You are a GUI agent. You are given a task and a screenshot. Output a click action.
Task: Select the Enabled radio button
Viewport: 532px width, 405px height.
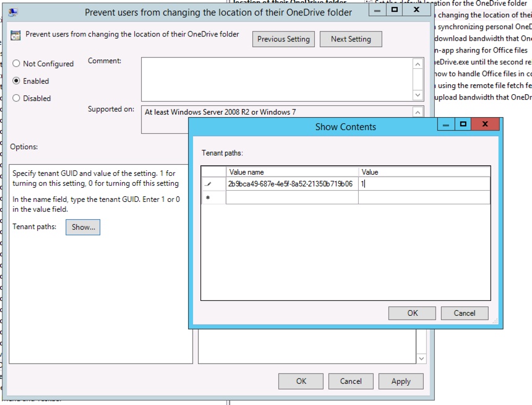pyautogui.click(x=16, y=81)
